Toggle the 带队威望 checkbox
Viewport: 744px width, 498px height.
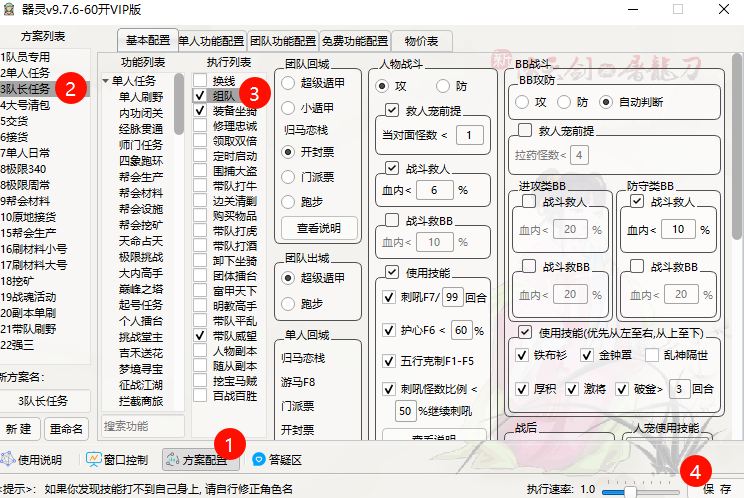click(x=200, y=336)
